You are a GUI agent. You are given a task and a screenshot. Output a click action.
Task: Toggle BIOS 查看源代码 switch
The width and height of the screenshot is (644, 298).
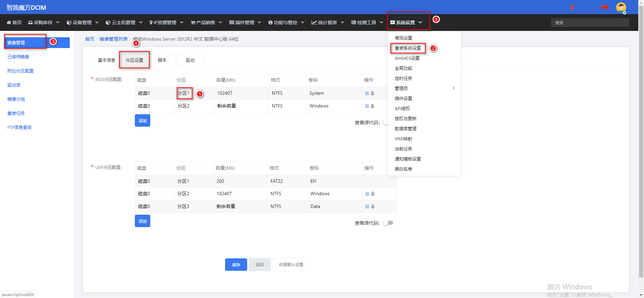(x=386, y=122)
